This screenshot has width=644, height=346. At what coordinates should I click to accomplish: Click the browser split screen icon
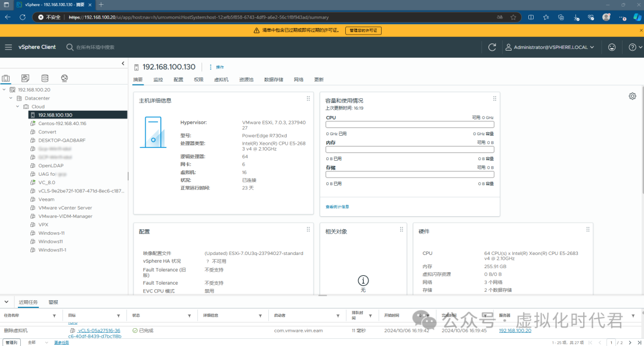point(531,17)
